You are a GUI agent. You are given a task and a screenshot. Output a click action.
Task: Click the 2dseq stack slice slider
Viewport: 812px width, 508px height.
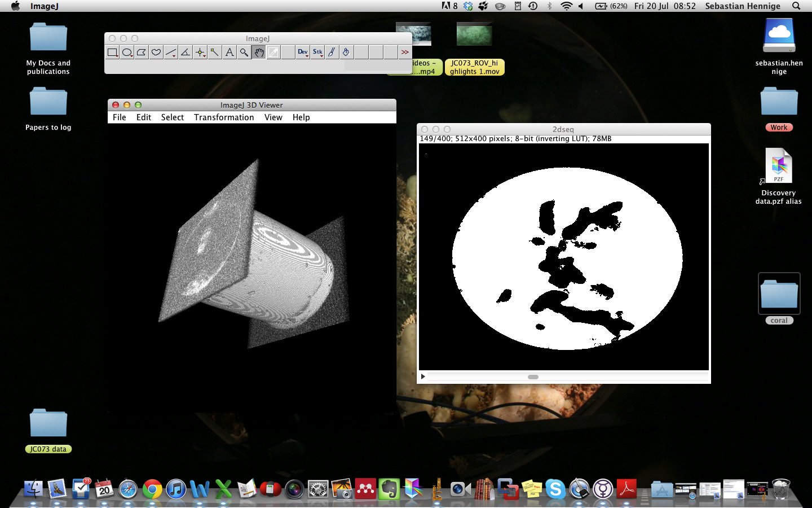[533, 377]
